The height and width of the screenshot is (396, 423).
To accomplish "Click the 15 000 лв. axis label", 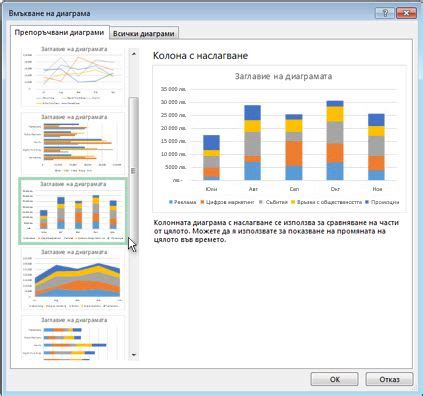I will click(x=174, y=141).
